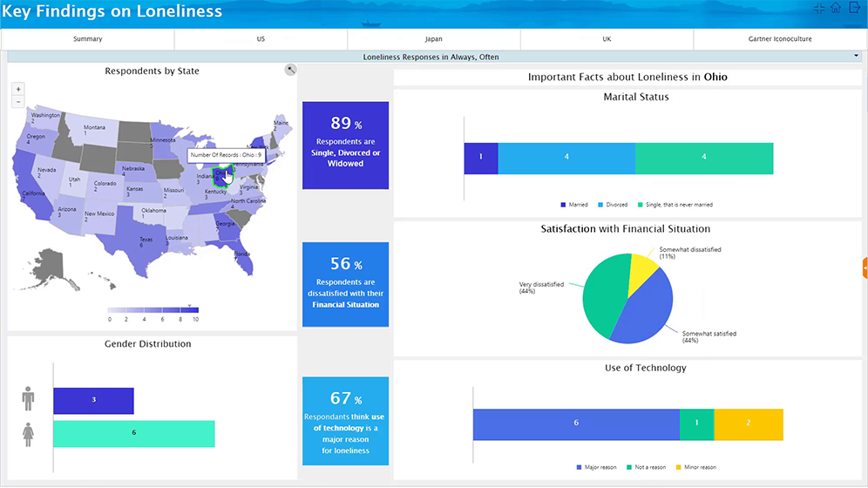Click the Minor reason bar segment showing 2
The height and width of the screenshot is (488, 868).
click(x=749, y=424)
